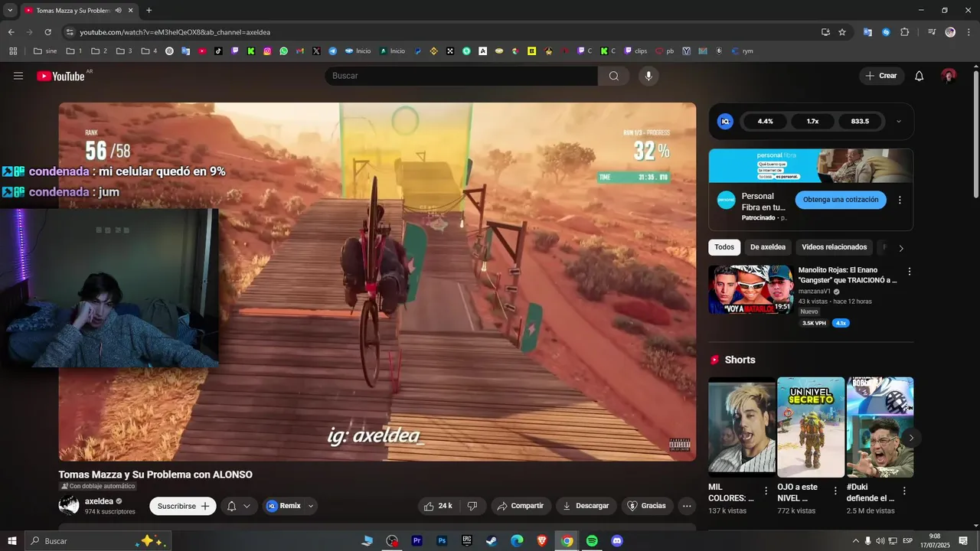
Task: Open the bookmarks folder named sine
Action: tap(45, 51)
